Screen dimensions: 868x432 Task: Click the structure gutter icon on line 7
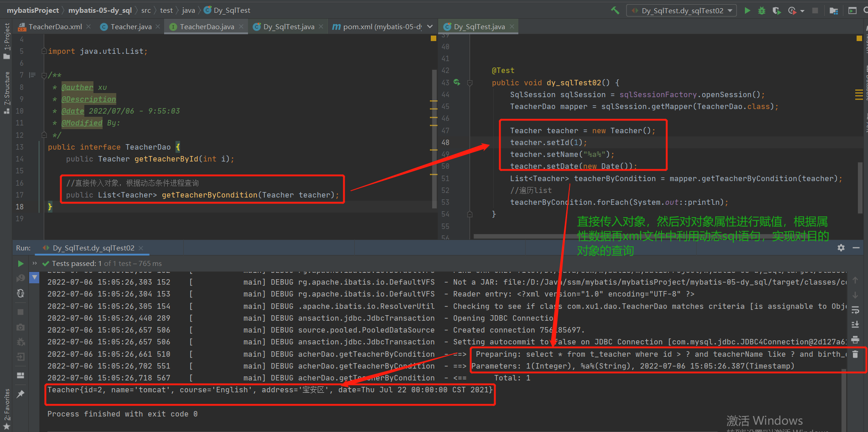(32, 75)
